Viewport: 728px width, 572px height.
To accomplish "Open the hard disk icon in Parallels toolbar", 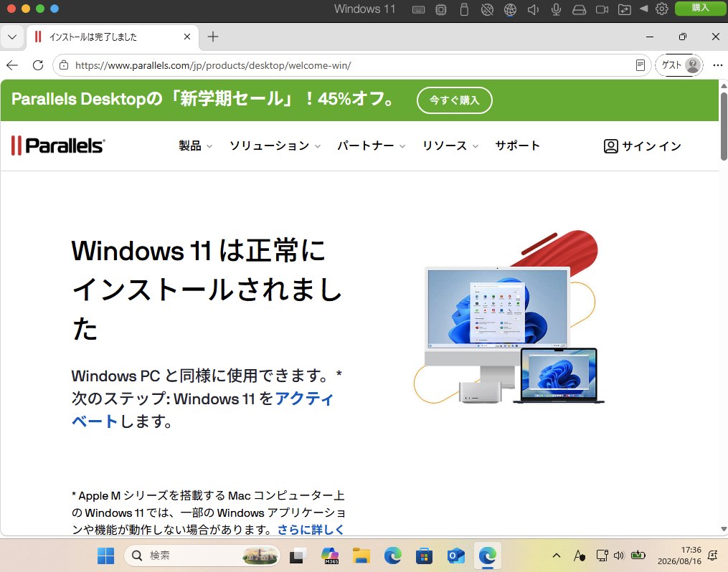I will click(579, 9).
